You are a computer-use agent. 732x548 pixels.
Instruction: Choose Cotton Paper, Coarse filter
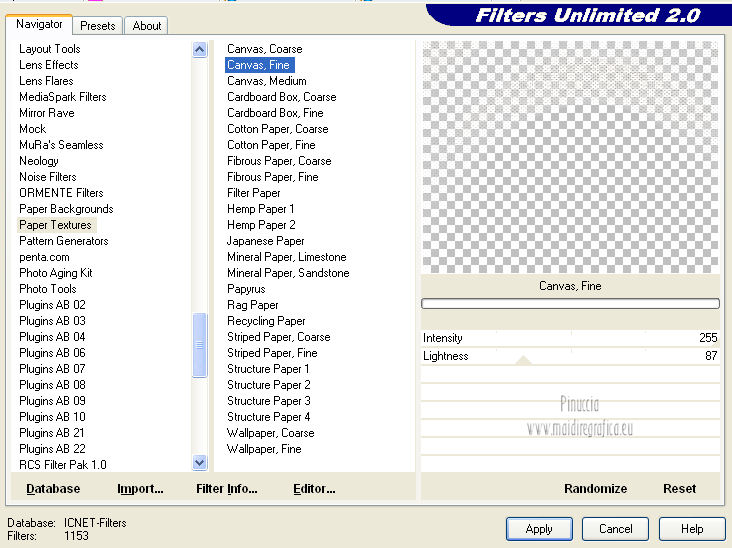(277, 129)
